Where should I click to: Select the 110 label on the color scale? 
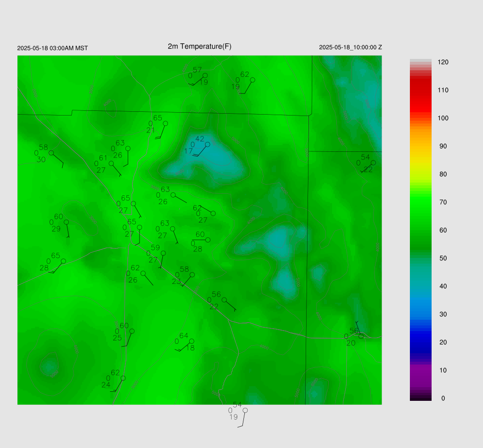coord(443,90)
